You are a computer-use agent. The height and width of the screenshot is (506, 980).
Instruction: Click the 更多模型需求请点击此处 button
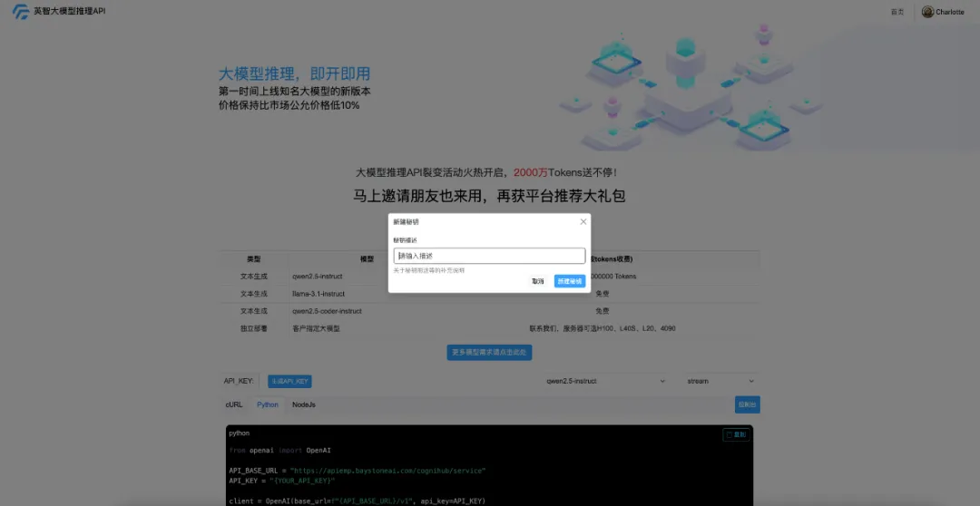pyautogui.click(x=489, y=353)
